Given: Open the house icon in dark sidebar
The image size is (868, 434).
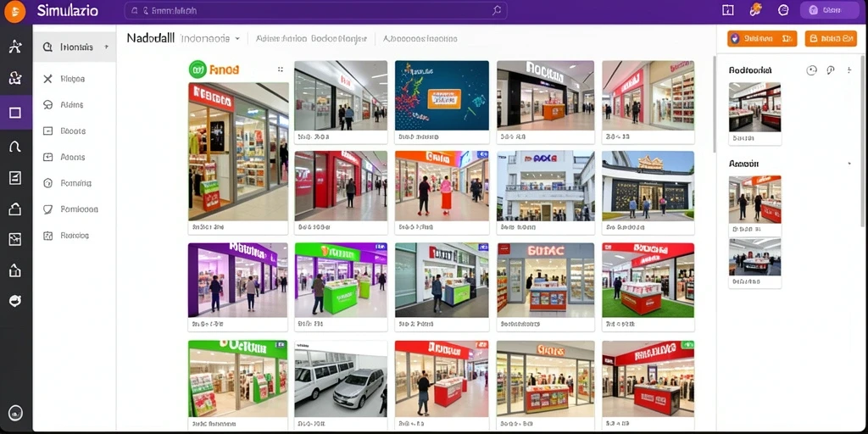Looking at the screenshot, I should tap(15, 270).
